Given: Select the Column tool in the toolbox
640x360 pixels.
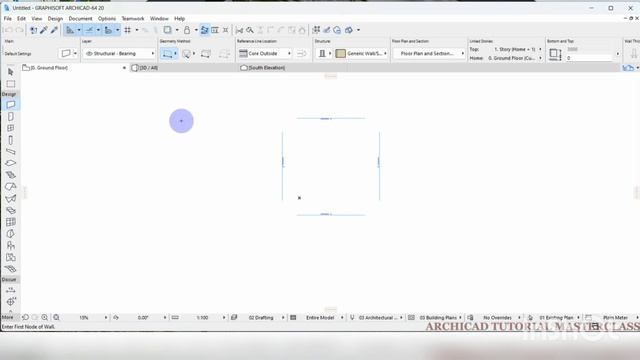Looking at the screenshot, I should coord(11,140).
